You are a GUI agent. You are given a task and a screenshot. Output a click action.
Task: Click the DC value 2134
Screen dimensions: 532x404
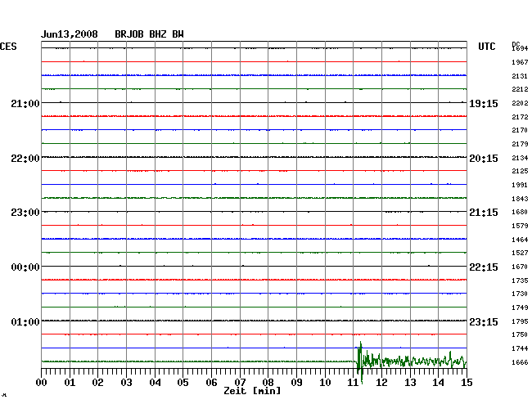pos(520,158)
